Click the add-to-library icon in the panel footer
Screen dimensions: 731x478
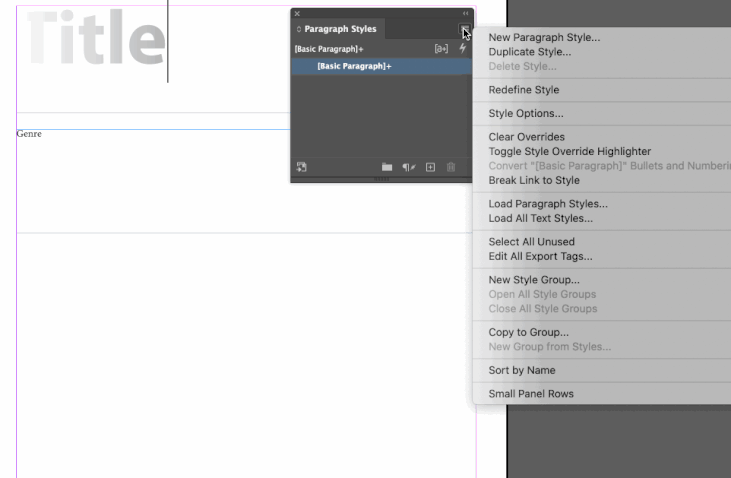(x=302, y=167)
